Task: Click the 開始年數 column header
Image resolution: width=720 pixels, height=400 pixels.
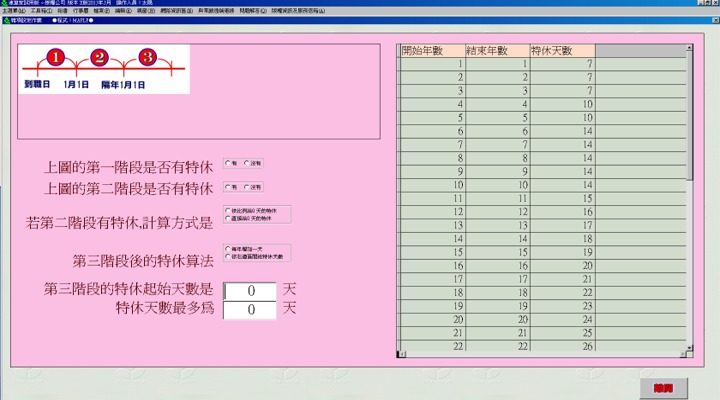Action: 432,50
